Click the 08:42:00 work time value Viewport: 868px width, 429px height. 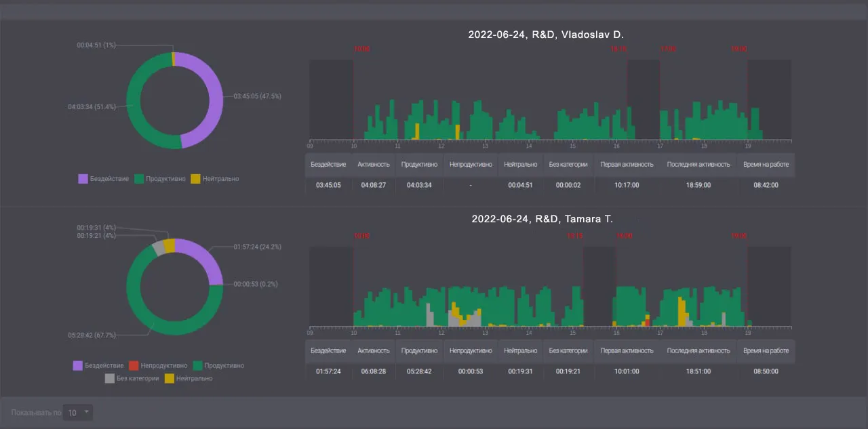coord(766,185)
